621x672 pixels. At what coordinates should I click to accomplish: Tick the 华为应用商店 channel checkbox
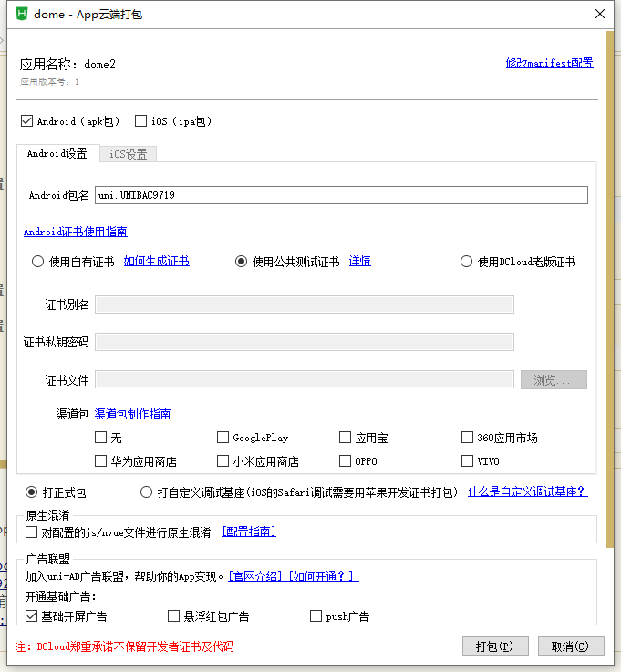[101, 461]
